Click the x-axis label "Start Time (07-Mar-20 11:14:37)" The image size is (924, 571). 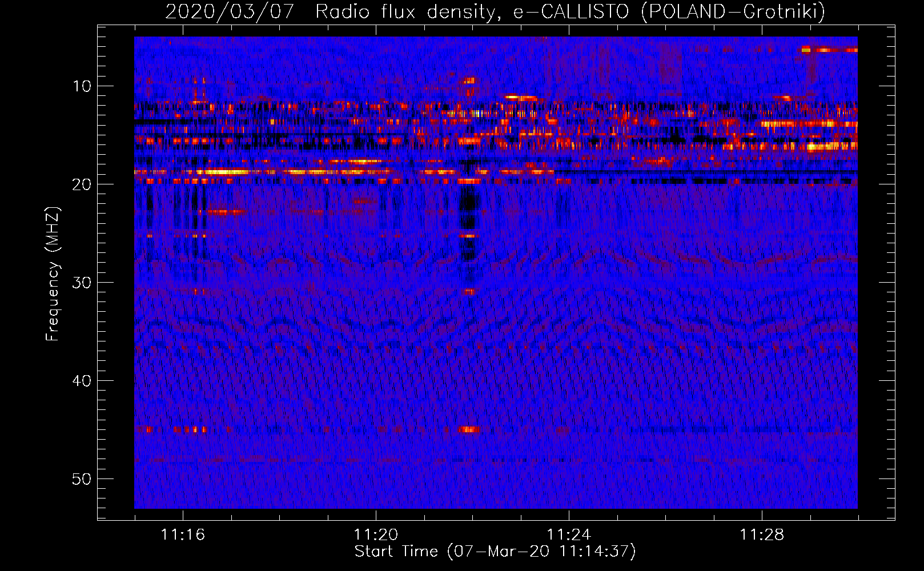(x=495, y=552)
